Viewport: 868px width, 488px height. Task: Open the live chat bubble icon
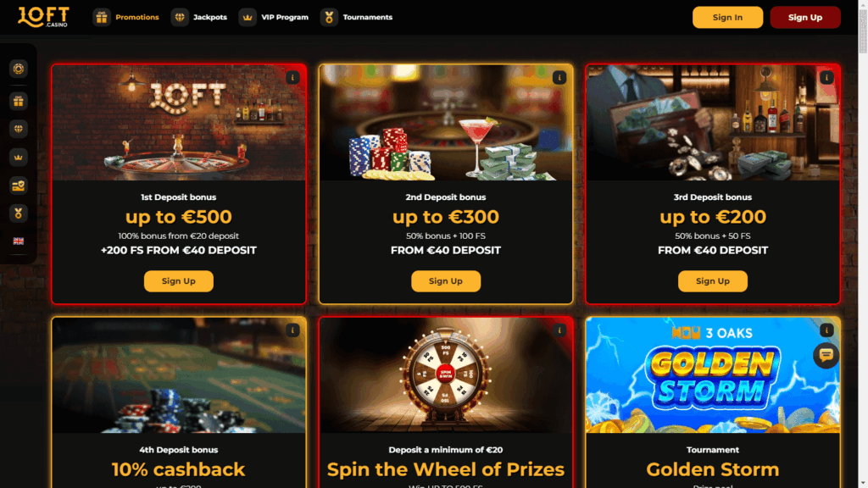(826, 355)
